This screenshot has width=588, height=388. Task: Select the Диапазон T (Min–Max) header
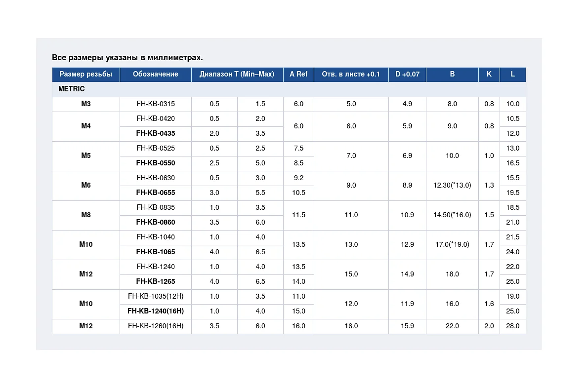click(237, 74)
